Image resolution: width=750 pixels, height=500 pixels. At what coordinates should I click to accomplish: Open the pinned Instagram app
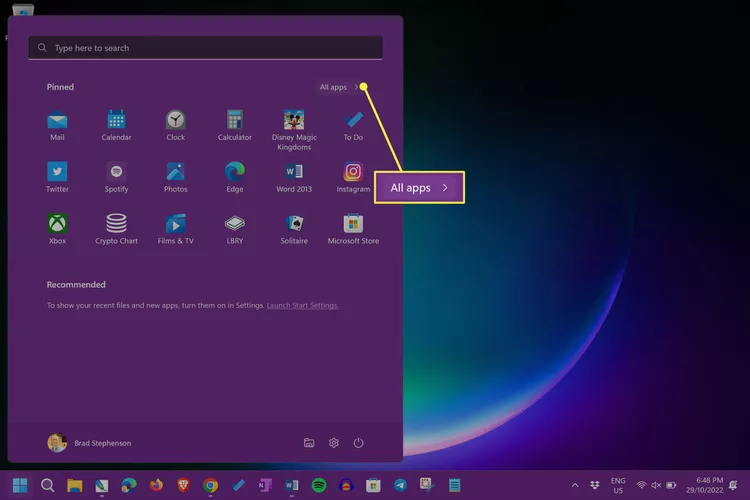pos(353,177)
